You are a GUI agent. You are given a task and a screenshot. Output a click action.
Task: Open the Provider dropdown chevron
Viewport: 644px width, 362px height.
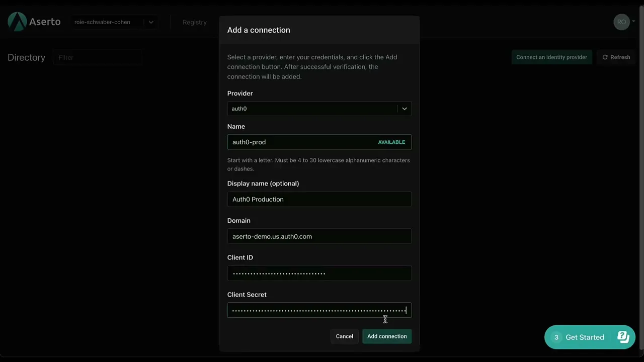[x=404, y=109]
